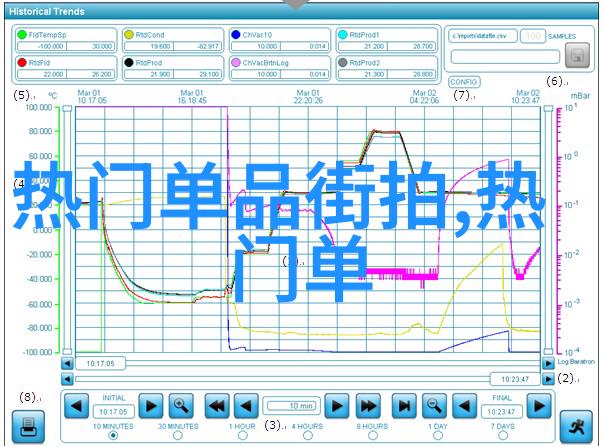604x447 pixels.
Task: Click the INITIAL time 10:17:05 field
Action: pyautogui.click(x=113, y=412)
